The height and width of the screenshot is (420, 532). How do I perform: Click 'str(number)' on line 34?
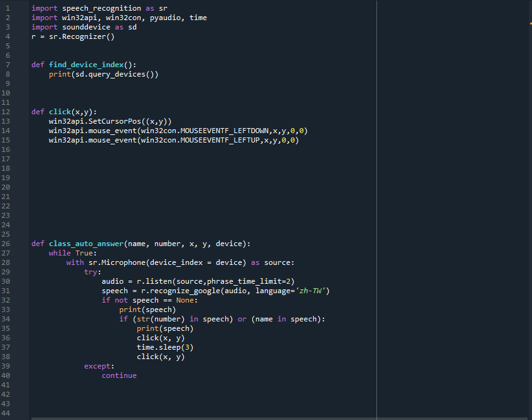[x=161, y=319]
